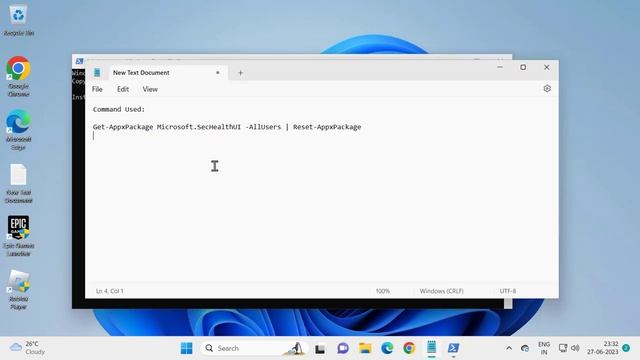Open ENG IN language switcher
The width and height of the screenshot is (640, 360).
(x=544, y=348)
